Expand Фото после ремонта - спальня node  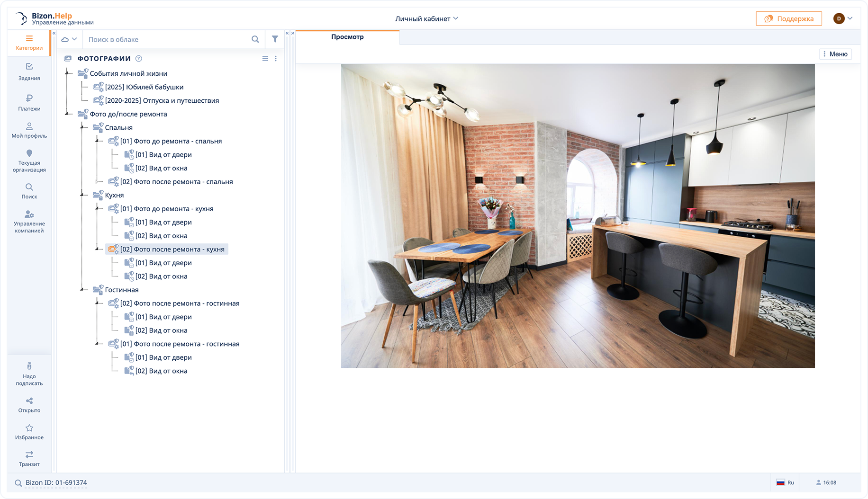click(x=97, y=182)
